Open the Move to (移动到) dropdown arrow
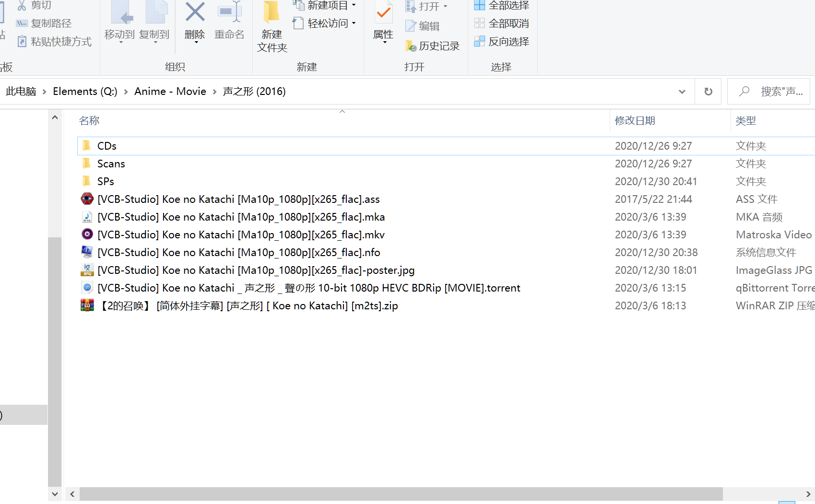 121,42
